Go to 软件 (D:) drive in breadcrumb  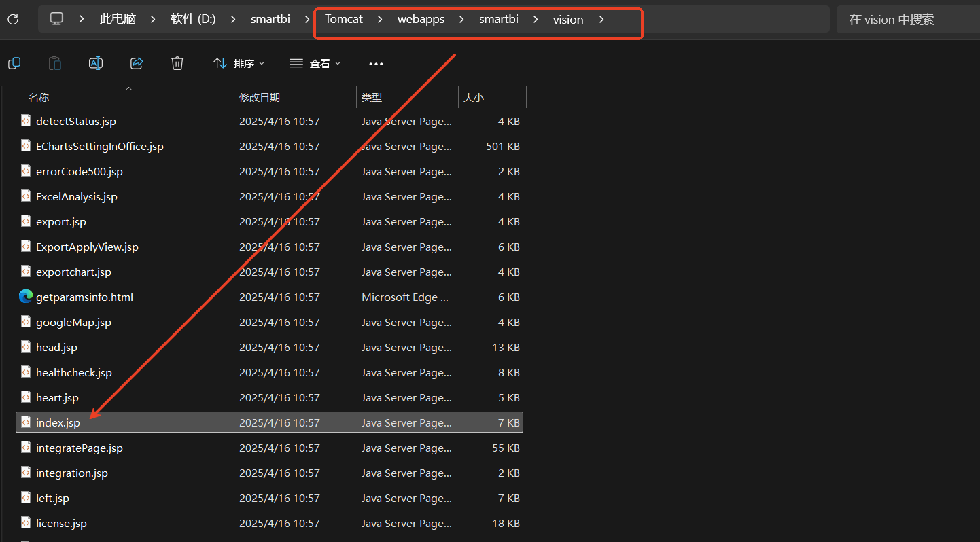pyautogui.click(x=193, y=19)
